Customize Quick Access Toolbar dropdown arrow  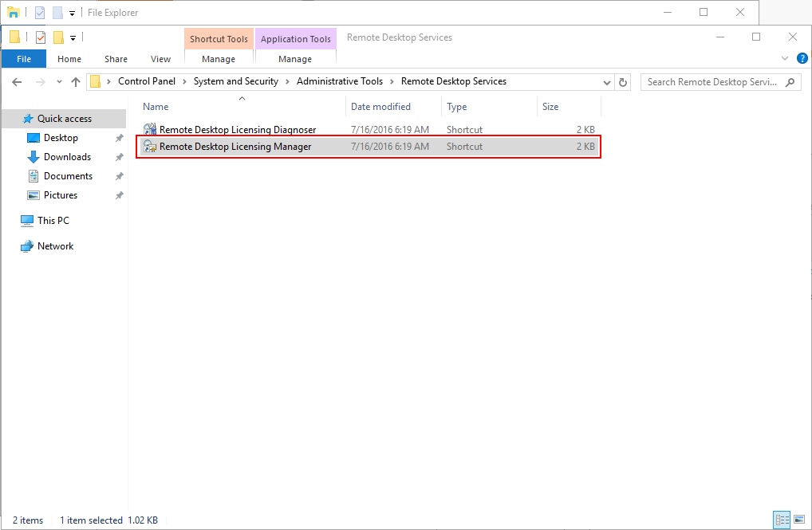click(x=73, y=37)
